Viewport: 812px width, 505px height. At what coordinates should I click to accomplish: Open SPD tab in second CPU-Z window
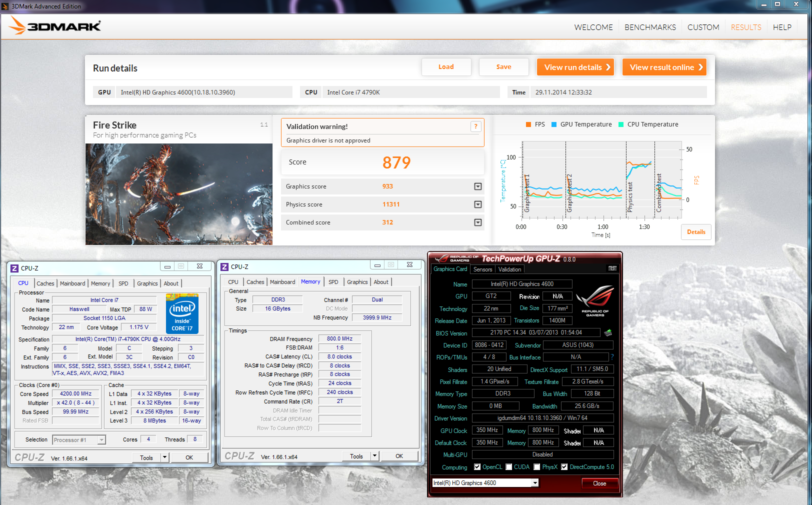click(333, 282)
